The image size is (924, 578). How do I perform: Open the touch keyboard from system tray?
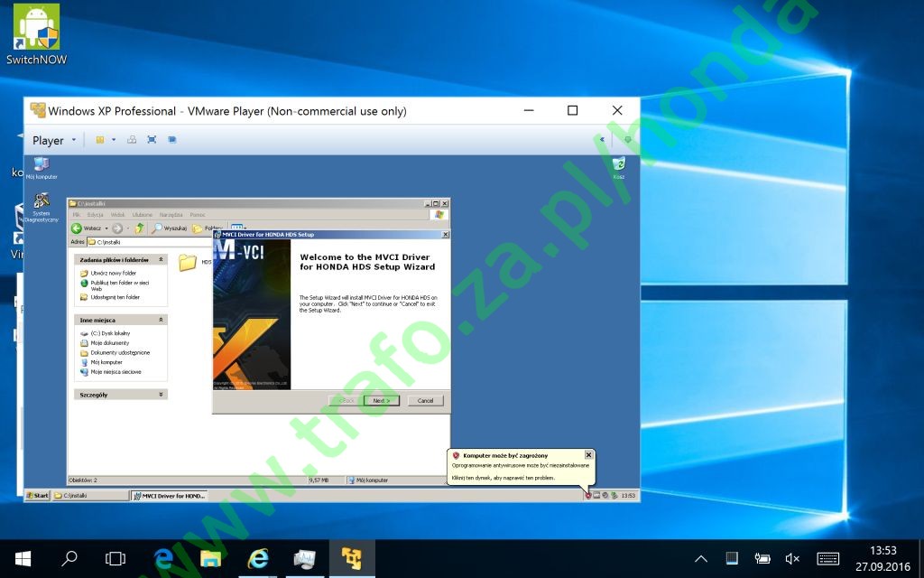pos(828,558)
